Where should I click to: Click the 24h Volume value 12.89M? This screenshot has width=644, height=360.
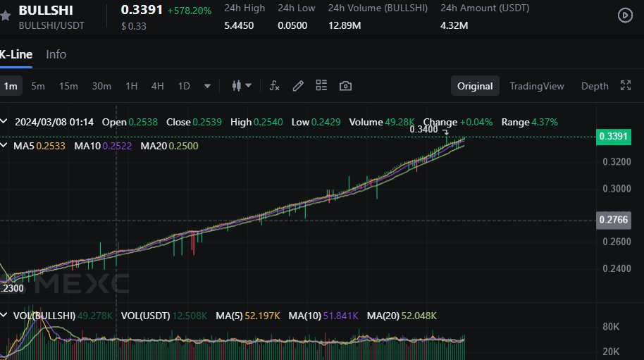[345, 25]
